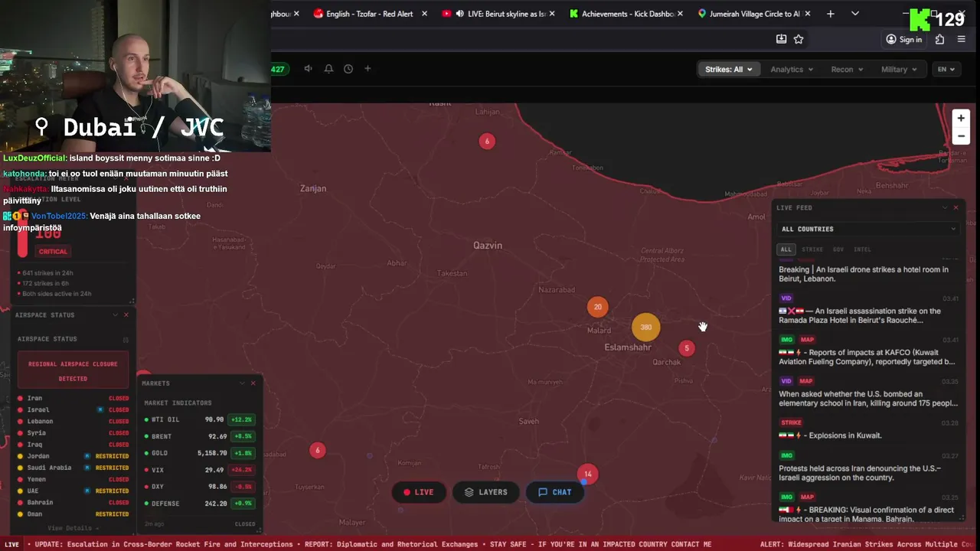The width and height of the screenshot is (980, 551).
Task: Collapse the Airspace Status panel
Action: coord(116,315)
